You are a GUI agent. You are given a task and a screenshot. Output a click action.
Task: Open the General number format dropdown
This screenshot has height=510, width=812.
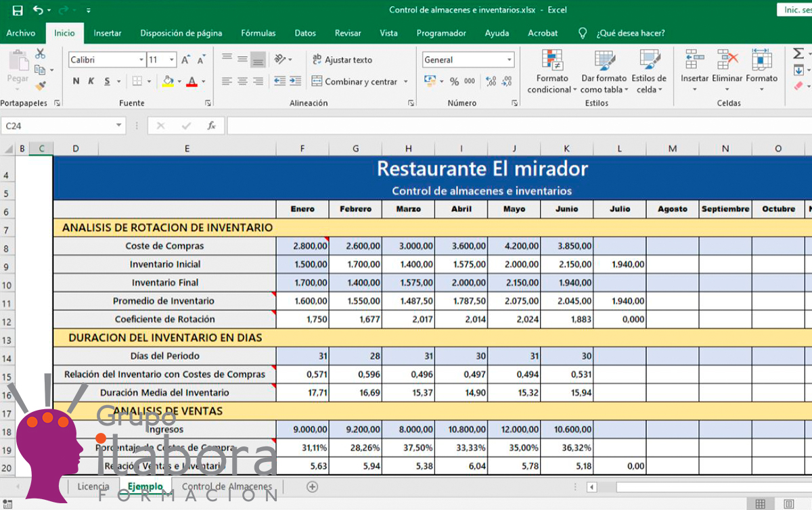click(x=510, y=60)
